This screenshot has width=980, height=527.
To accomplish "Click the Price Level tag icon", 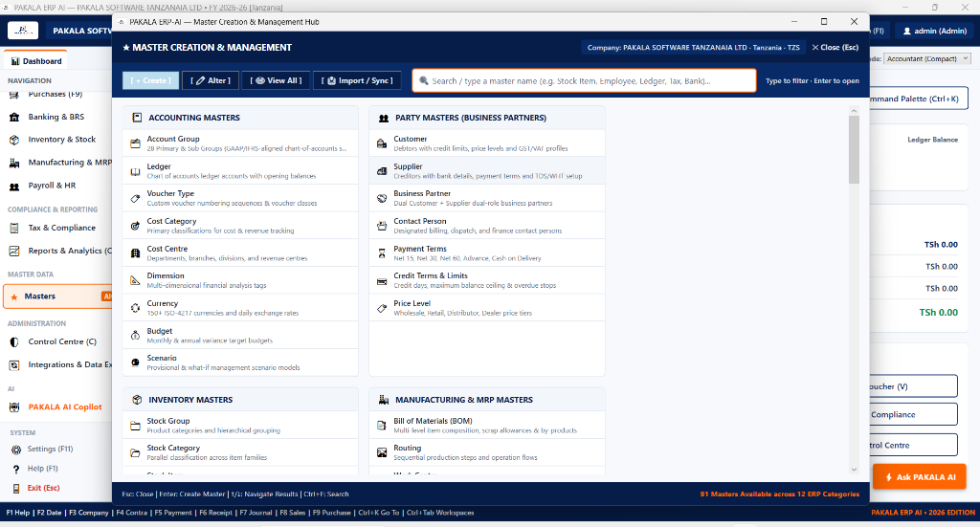I will click(382, 308).
